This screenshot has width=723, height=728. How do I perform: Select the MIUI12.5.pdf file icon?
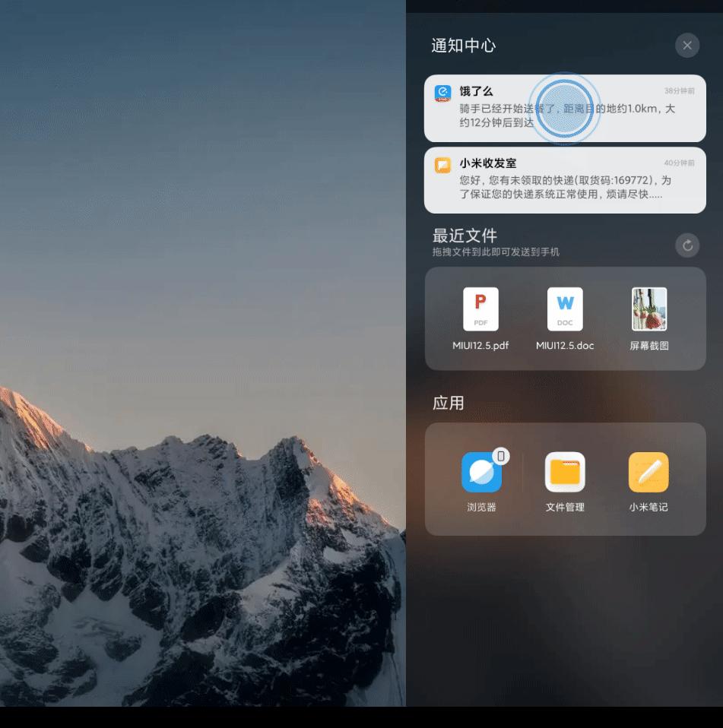click(480, 309)
